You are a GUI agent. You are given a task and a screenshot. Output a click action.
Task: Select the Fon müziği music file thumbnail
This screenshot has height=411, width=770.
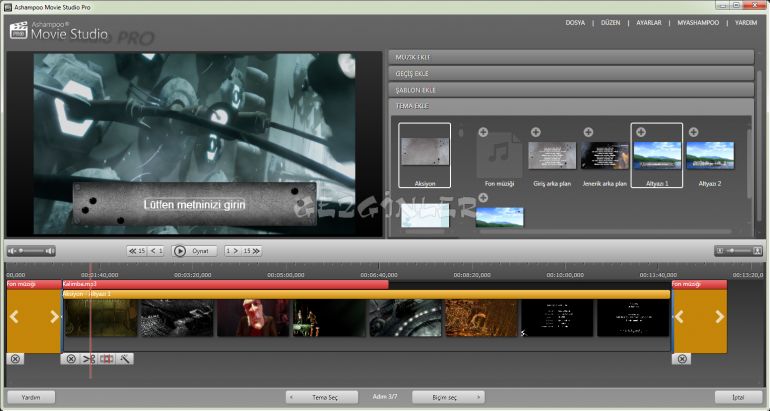(x=499, y=156)
